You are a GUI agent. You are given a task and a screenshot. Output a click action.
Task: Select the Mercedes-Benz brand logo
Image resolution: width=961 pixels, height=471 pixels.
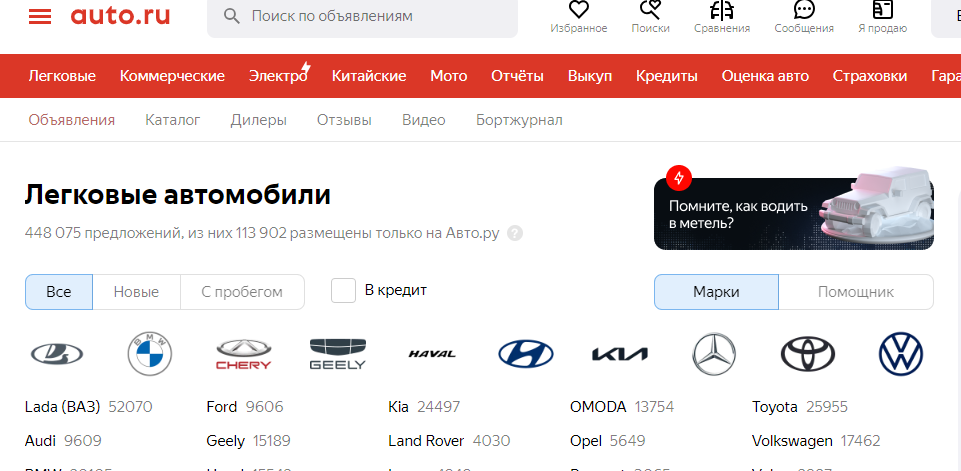click(x=713, y=354)
